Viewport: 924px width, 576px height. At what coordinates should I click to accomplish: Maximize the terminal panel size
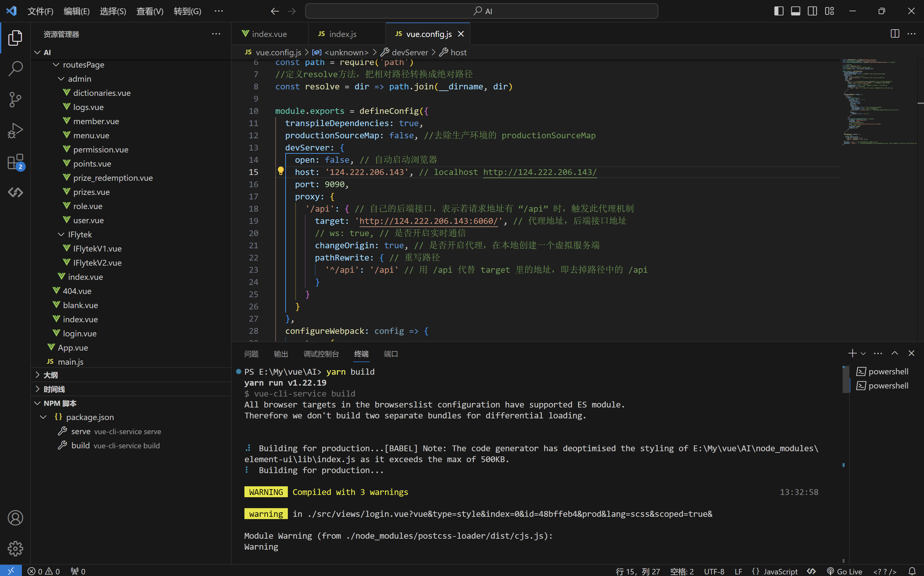[x=895, y=353]
